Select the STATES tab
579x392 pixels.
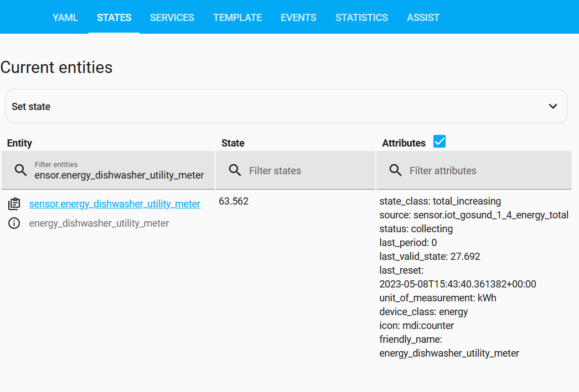[114, 18]
